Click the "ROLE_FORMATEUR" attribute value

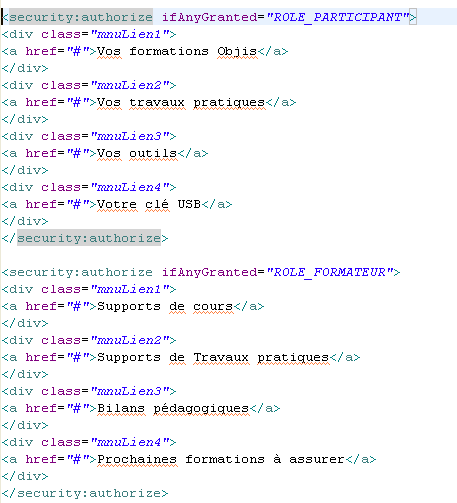[330, 272]
